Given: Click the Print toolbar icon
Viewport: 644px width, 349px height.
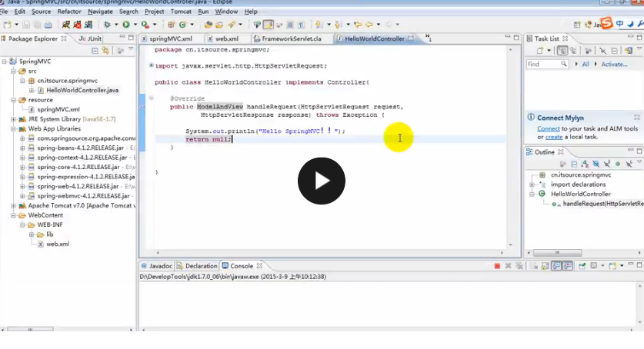Looking at the screenshot, I should pyautogui.click(x=48, y=25).
